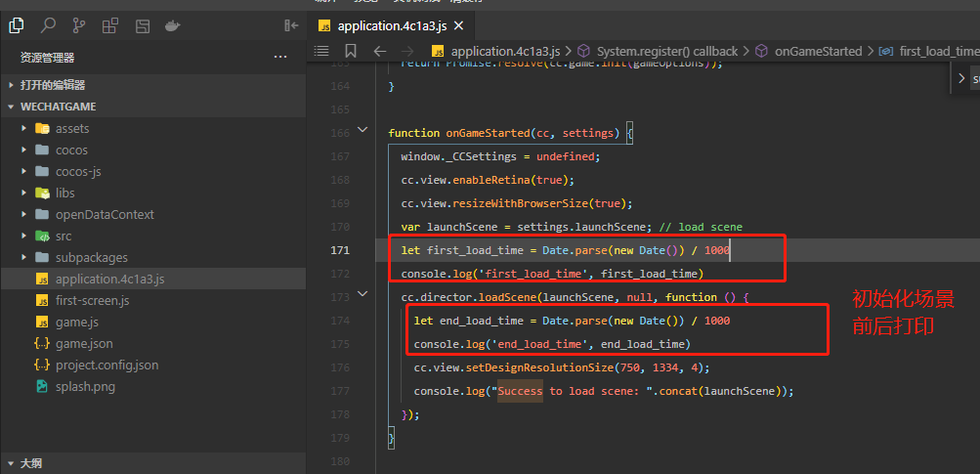The height and width of the screenshot is (474, 980).
Task: Fold the onGameStarted function at line 166
Action: [x=362, y=130]
